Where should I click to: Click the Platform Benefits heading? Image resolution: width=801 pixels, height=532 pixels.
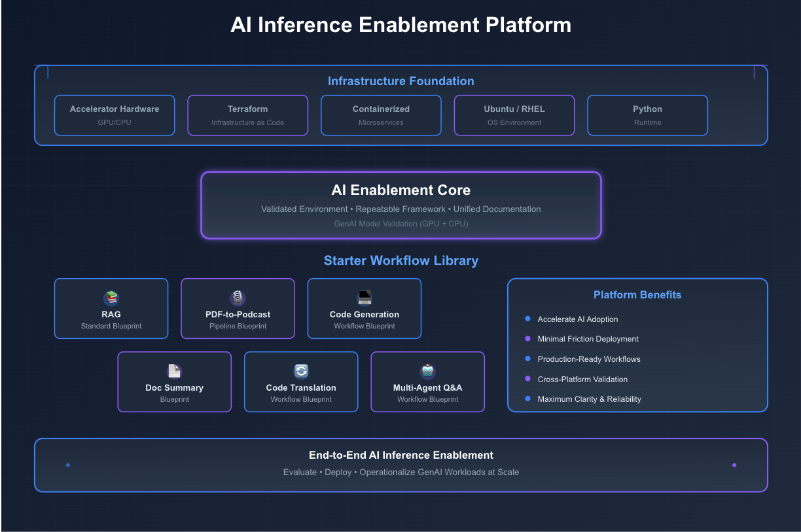(637, 295)
